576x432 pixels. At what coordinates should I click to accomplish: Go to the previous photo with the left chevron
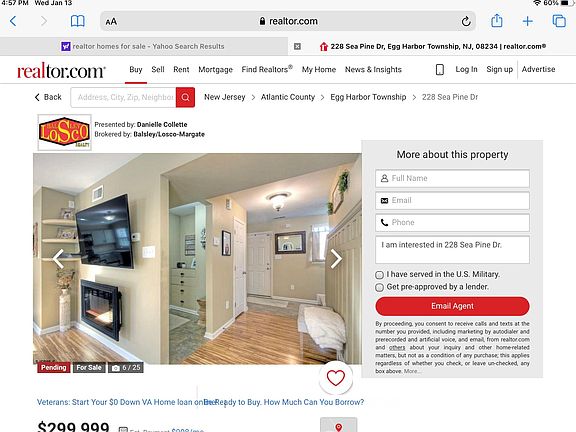click(58, 259)
